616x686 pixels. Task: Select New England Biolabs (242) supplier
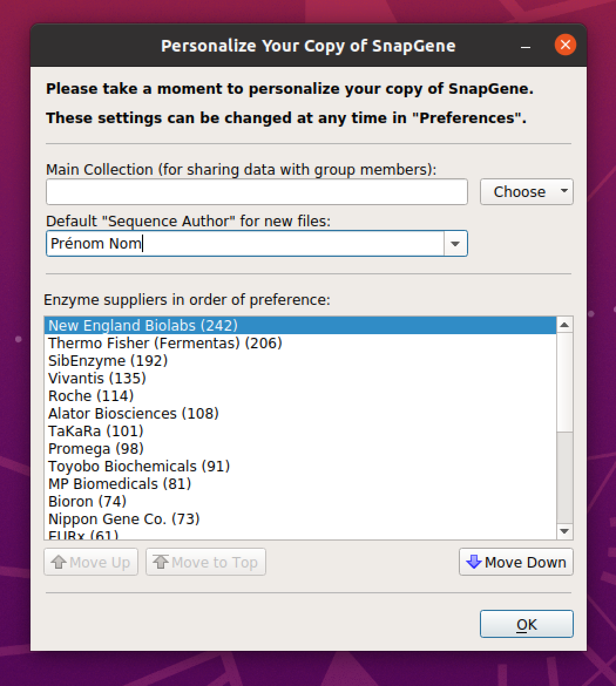click(143, 325)
